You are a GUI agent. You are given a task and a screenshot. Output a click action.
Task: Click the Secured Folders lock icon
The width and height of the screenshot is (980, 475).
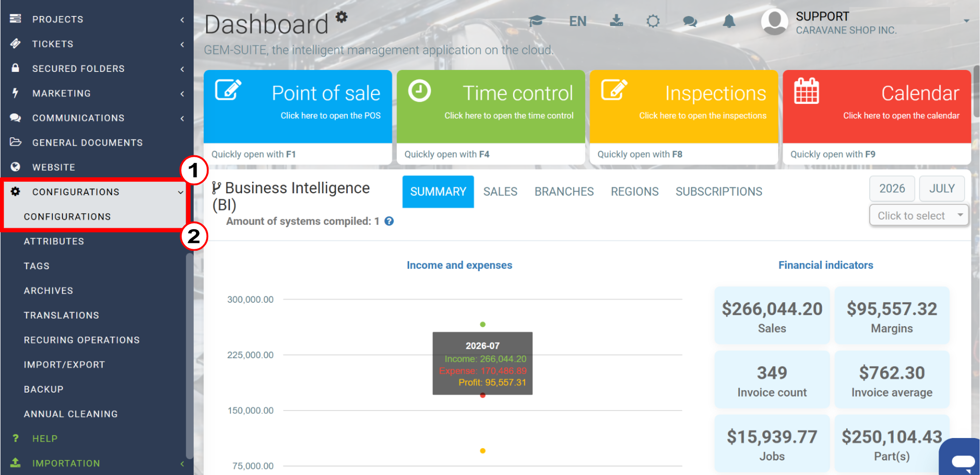coord(15,68)
